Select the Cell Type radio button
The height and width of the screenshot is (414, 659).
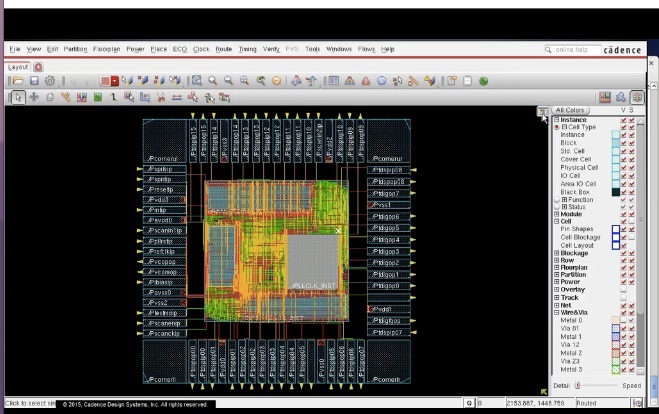coord(557,127)
